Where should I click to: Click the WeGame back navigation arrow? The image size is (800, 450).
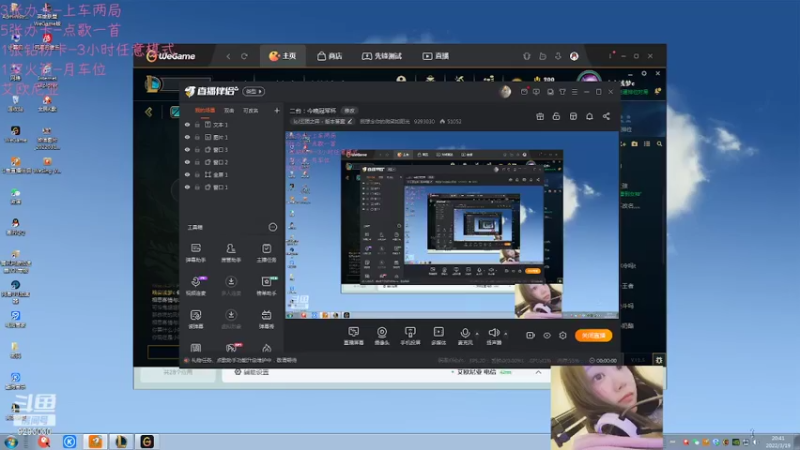tap(228, 56)
